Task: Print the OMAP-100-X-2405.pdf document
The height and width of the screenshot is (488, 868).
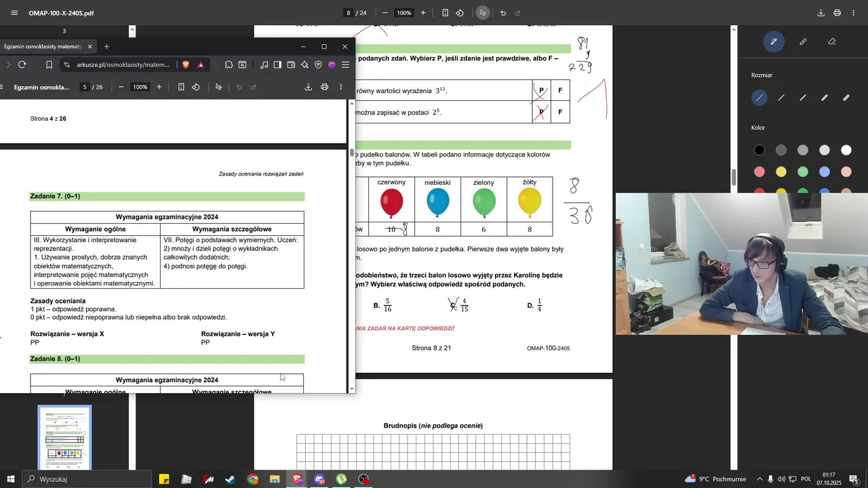Action: [x=837, y=13]
